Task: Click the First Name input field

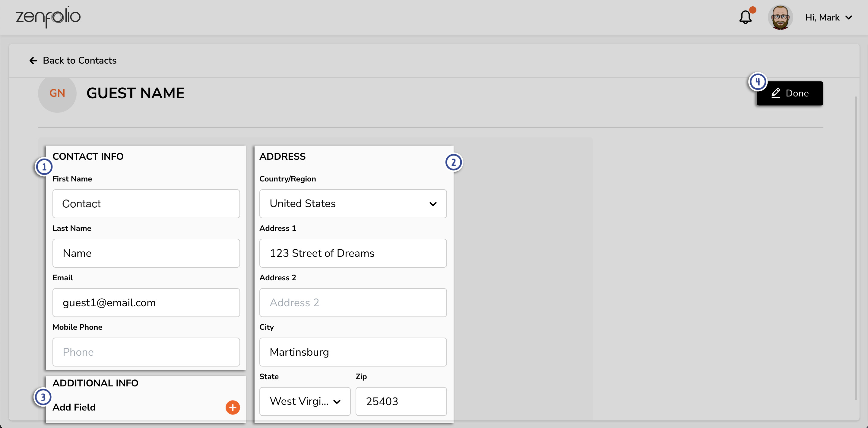Action: click(146, 203)
